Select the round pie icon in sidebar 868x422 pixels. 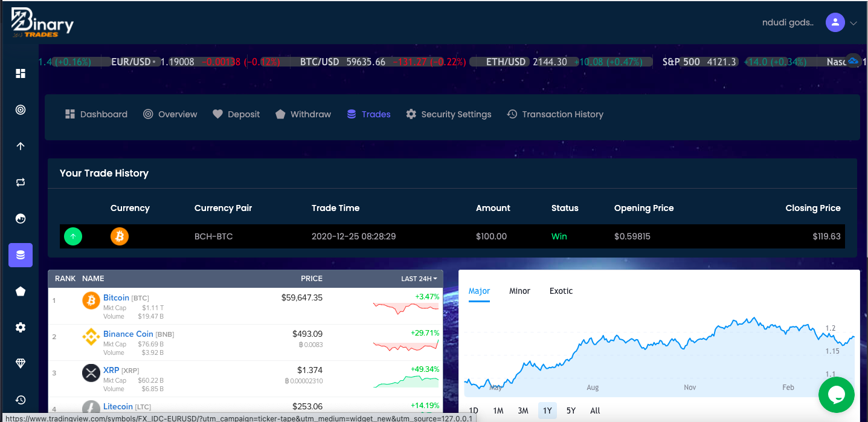21,219
